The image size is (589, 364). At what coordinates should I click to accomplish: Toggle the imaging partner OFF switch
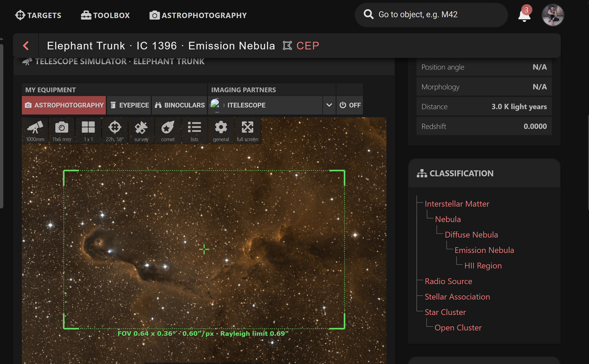[x=350, y=105]
